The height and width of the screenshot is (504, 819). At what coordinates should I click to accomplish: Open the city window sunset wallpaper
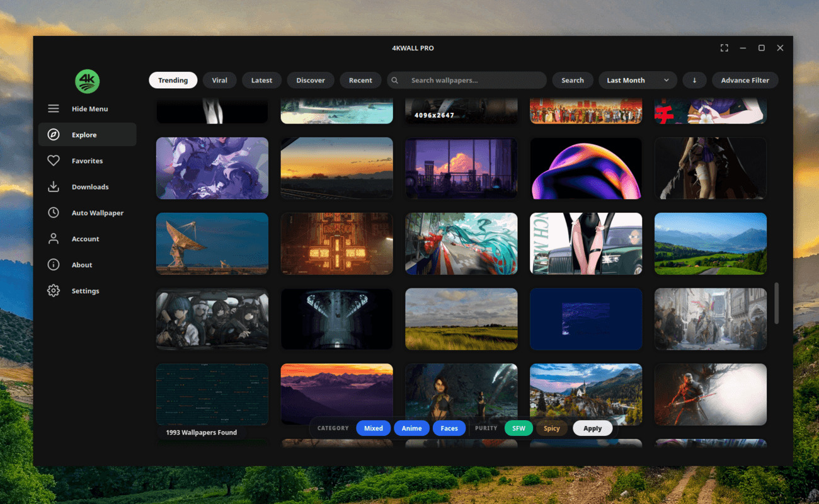[x=462, y=168]
